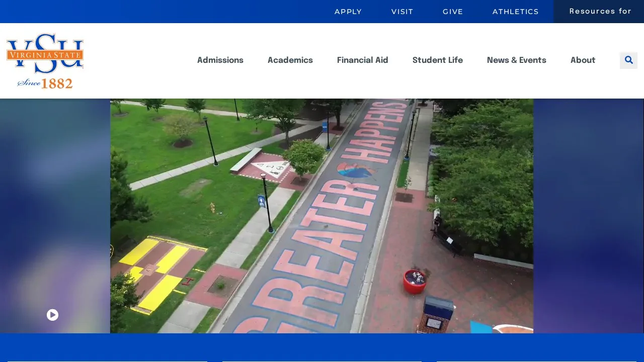Go to the Virginia State University logo homepage
644x362 pixels.
[x=45, y=61]
